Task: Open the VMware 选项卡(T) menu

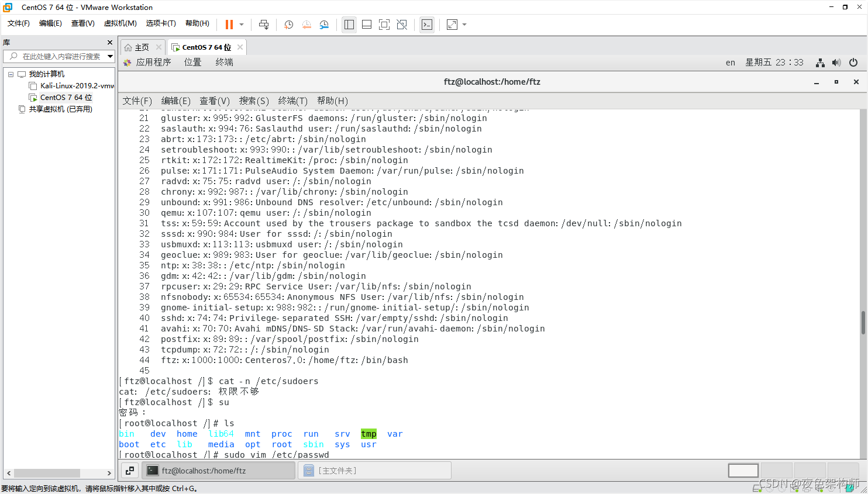Action: coord(161,23)
